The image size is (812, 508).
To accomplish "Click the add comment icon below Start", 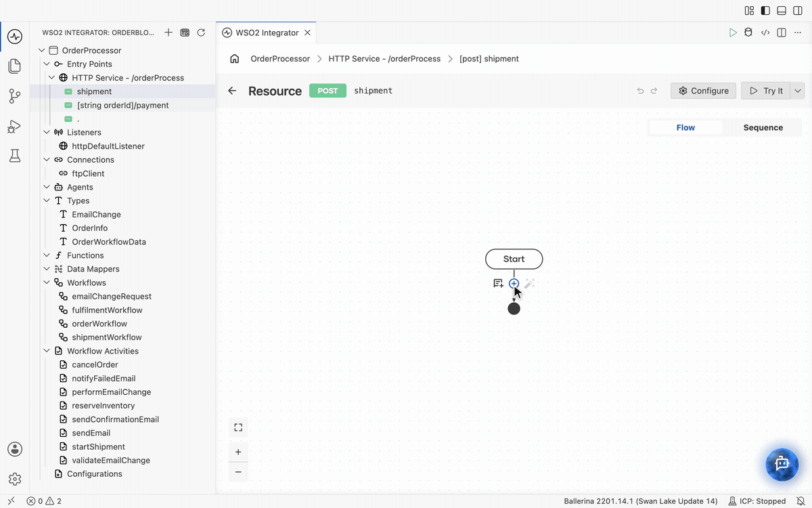I will point(498,284).
